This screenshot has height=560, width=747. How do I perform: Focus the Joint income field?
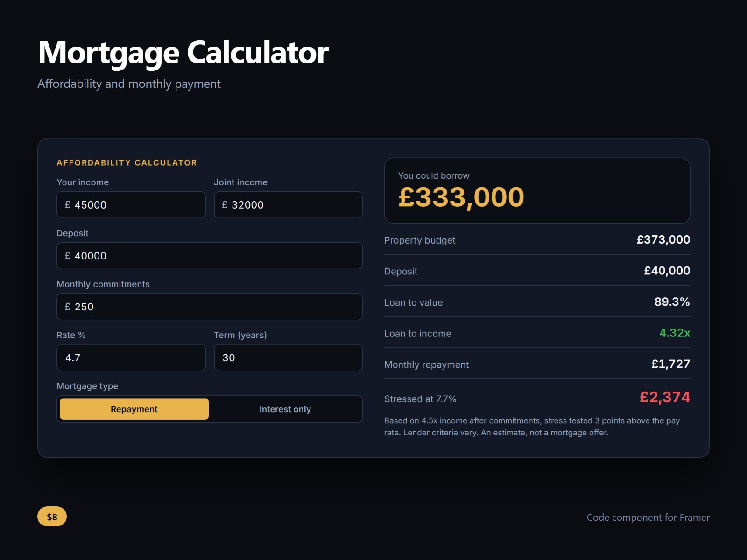(288, 205)
